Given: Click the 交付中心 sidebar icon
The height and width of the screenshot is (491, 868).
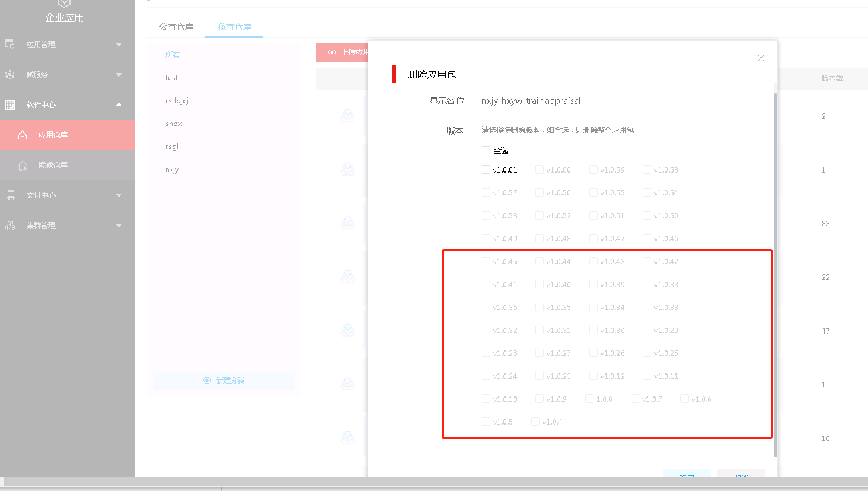Looking at the screenshot, I should point(10,195).
